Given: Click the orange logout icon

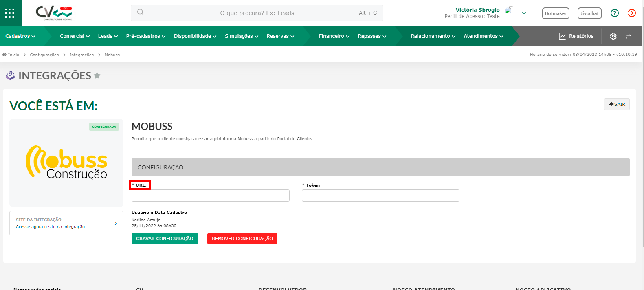Looking at the screenshot, I should point(632,13).
